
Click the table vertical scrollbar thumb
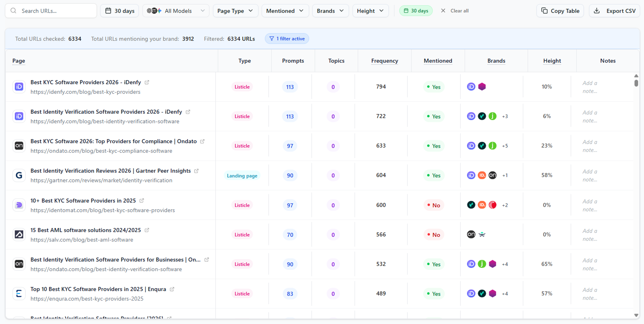(x=636, y=83)
